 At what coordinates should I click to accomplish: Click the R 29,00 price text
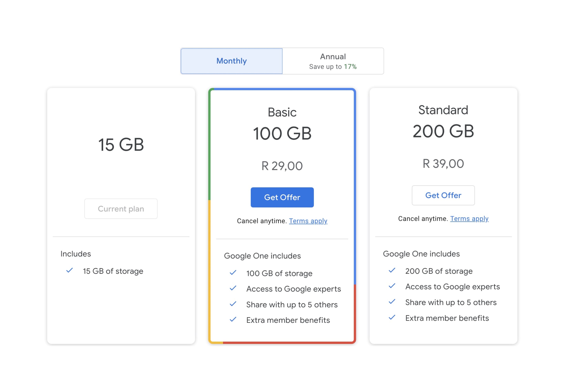(282, 166)
